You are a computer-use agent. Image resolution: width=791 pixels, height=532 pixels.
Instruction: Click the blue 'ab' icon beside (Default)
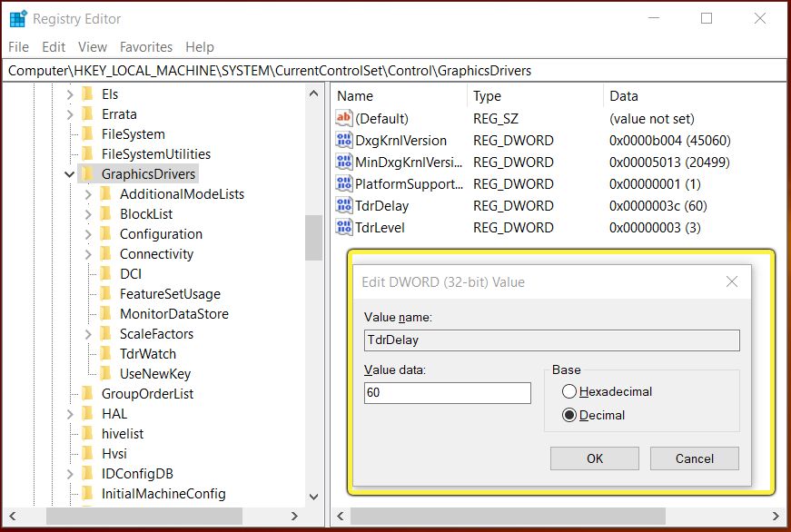[343, 118]
